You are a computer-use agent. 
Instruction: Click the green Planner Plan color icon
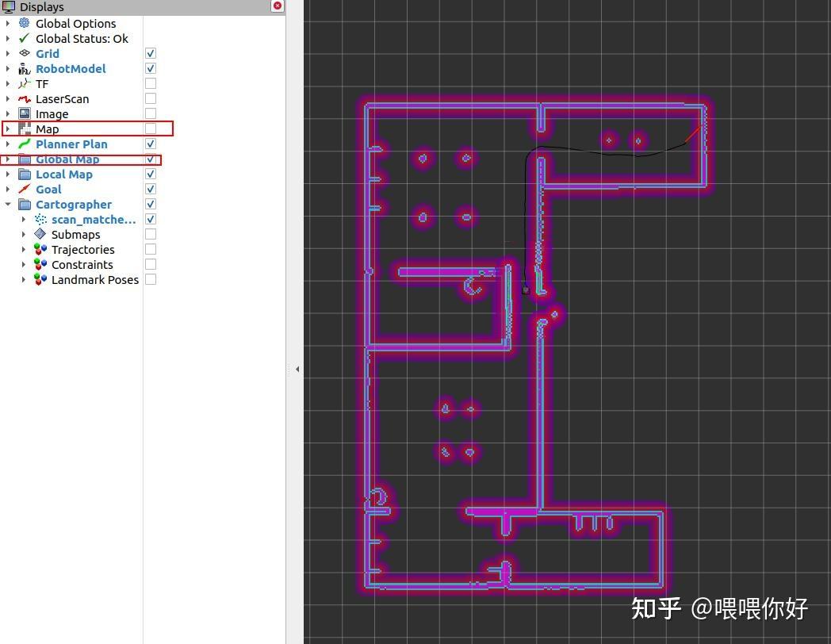point(26,144)
